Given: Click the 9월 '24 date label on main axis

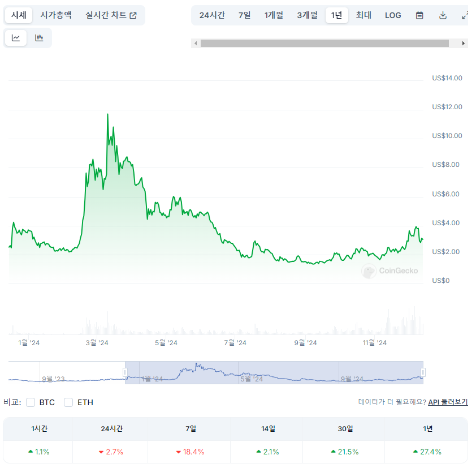Looking at the screenshot, I should click(x=305, y=343).
